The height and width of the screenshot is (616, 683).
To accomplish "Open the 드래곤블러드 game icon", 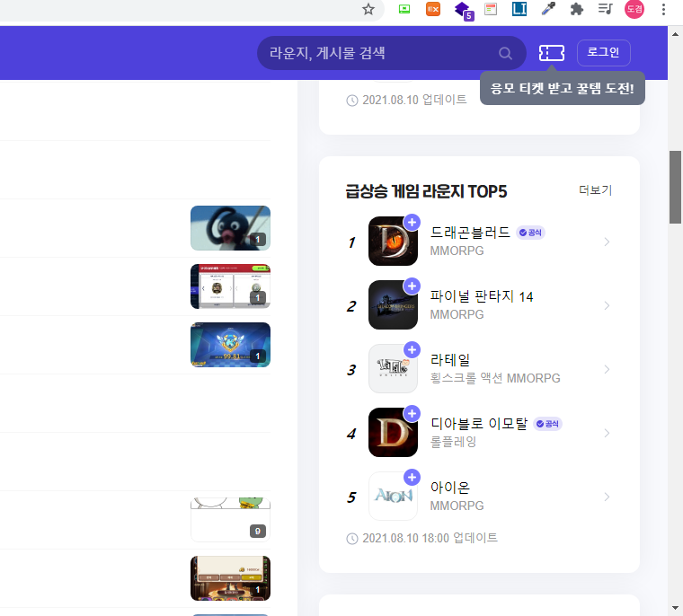I will (x=393, y=242).
